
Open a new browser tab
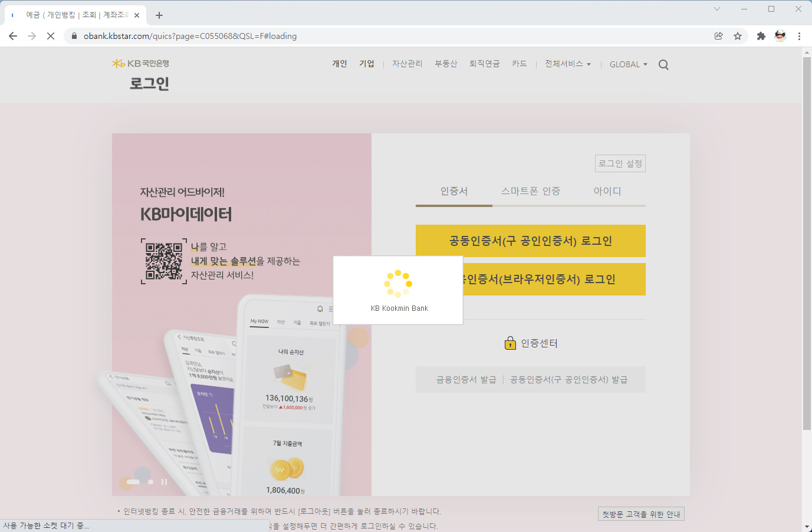[159, 15]
